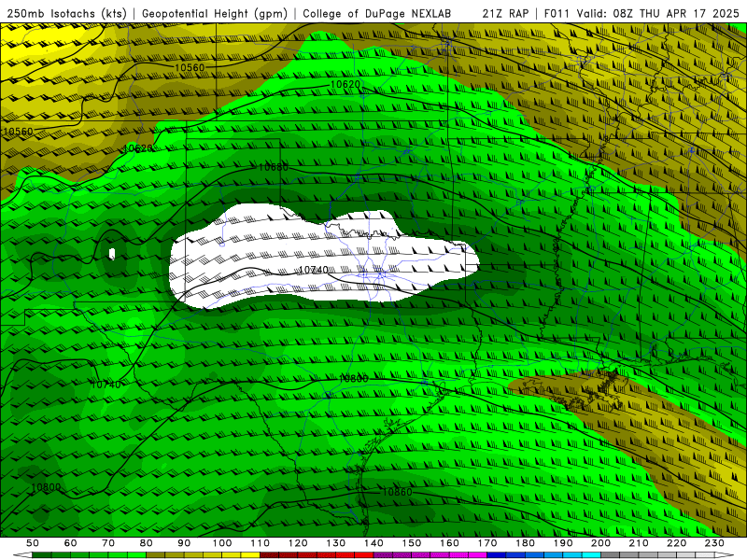
Task: Click the 10740 label in the green southwest area
Action: pos(106,385)
